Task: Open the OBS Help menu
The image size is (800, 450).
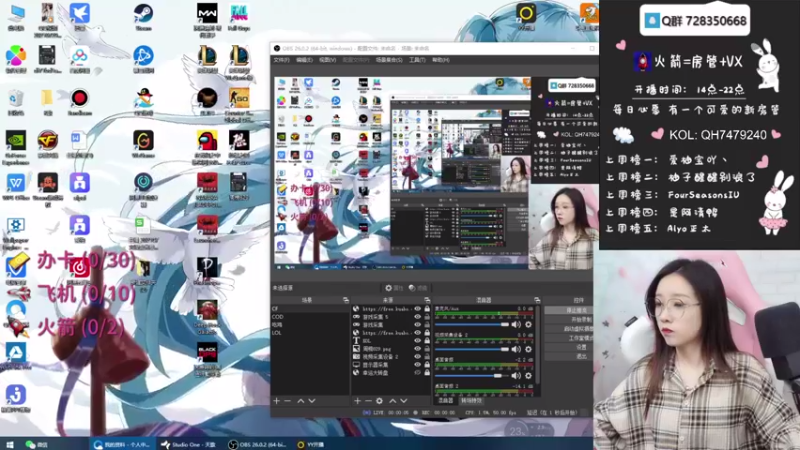Action: (x=440, y=60)
